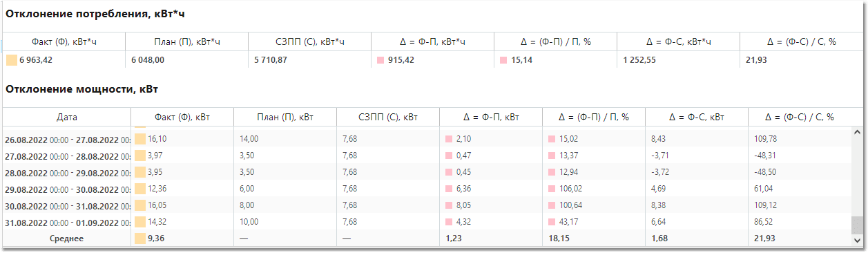This screenshot has width=868, height=253.
Task: Click the СЗПП (С), кВт*ч header
Action: (309, 41)
